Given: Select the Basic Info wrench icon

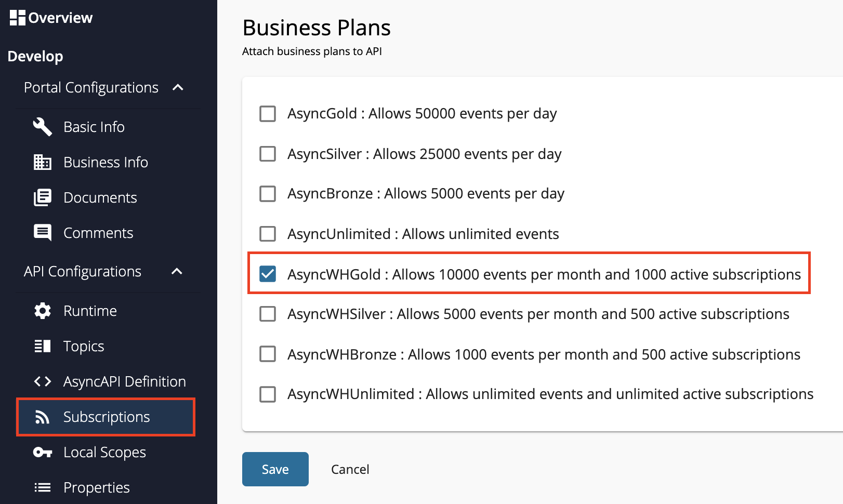Looking at the screenshot, I should pyautogui.click(x=42, y=127).
